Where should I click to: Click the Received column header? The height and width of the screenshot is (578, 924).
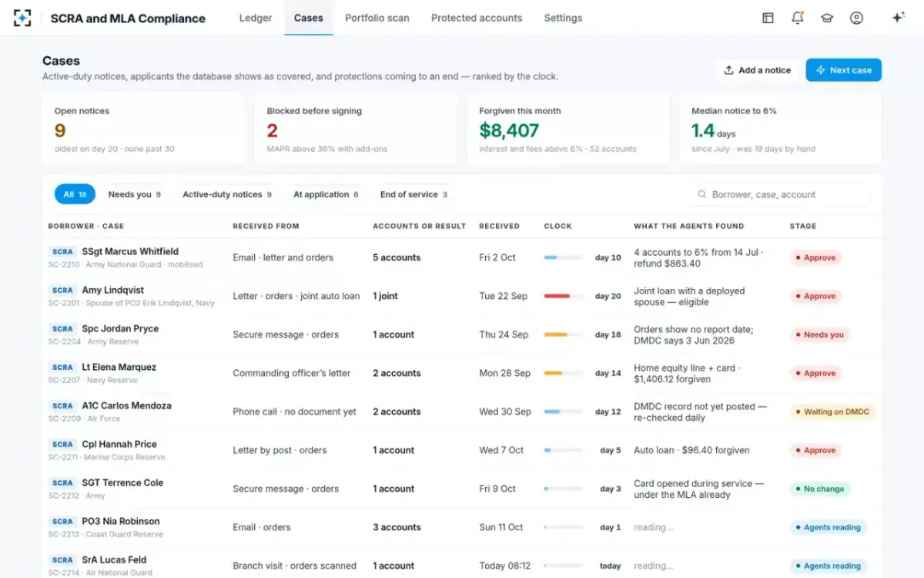pos(499,227)
